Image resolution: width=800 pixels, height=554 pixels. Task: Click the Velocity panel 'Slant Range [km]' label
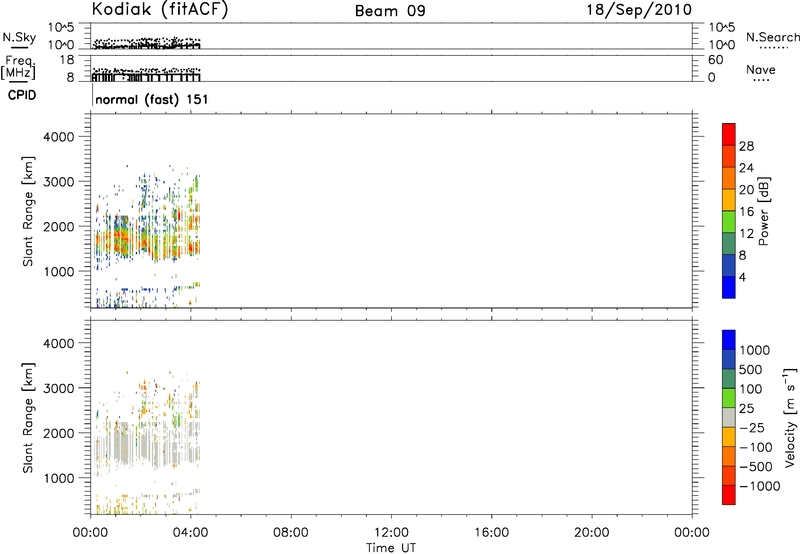(x=28, y=417)
